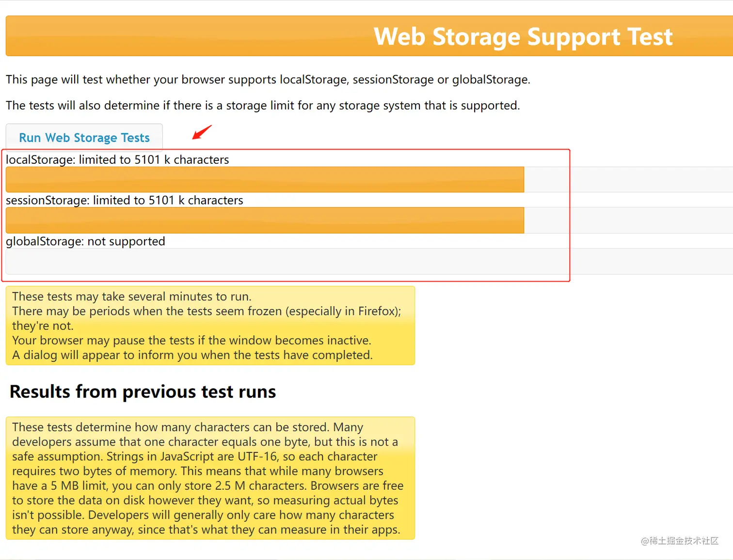Click the globalStorage not supported text

(85, 241)
